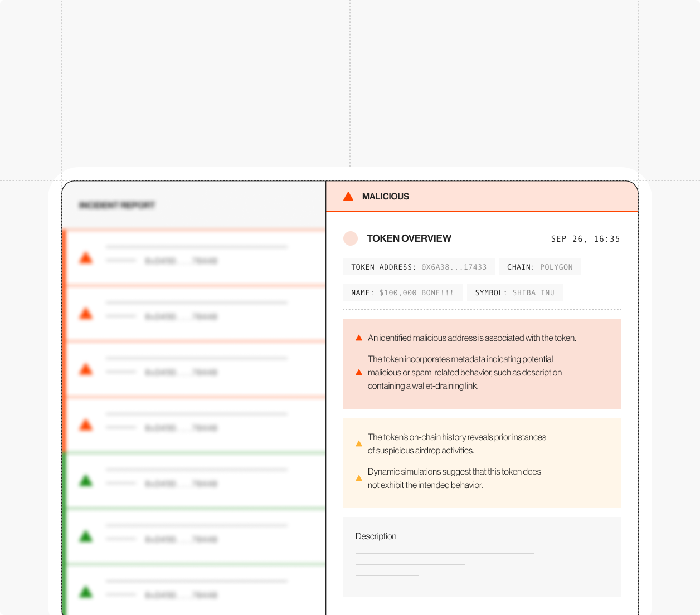Click the SEP 26, 16:35 timestamp
Image resolution: width=700 pixels, height=615 pixels.
(585, 239)
